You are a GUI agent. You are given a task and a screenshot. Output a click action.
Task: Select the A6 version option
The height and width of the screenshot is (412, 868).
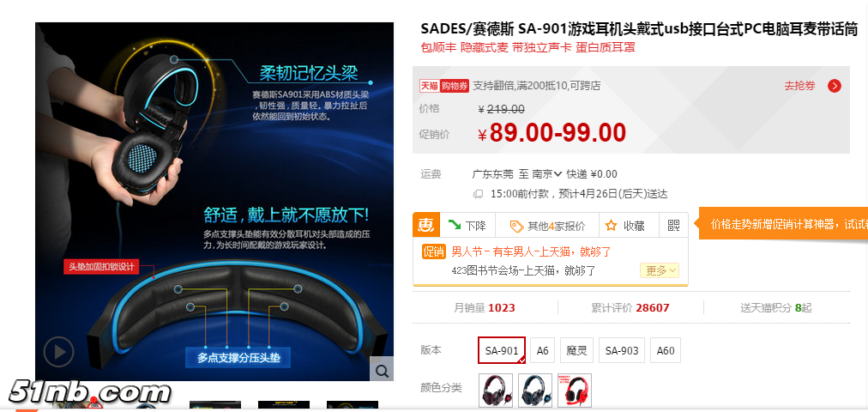[542, 350]
